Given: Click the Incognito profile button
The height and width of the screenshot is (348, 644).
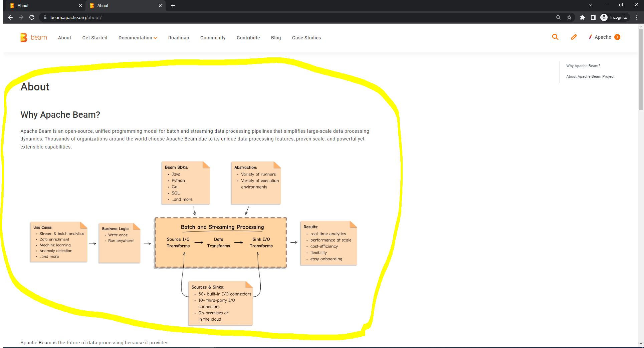Looking at the screenshot, I should pyautogui.click(x=614, y=17).
